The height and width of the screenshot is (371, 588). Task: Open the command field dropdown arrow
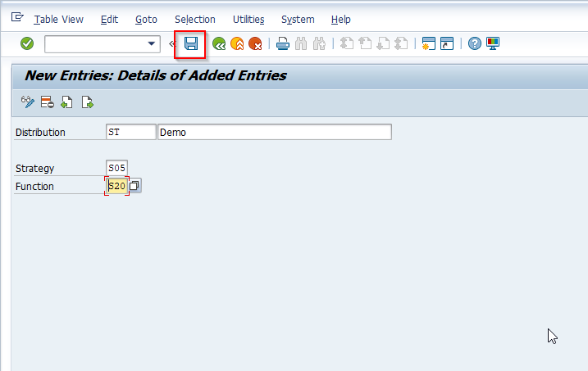click(x=152, y=43)
